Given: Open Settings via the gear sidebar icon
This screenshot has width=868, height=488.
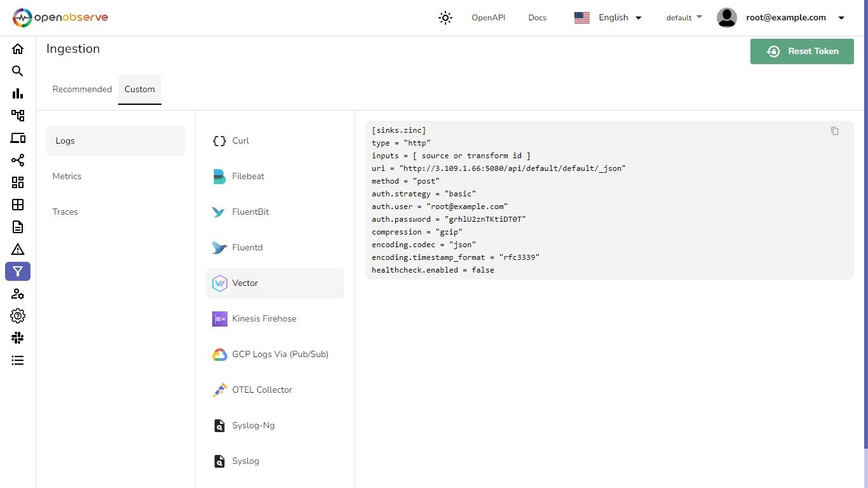Looking at the screenshot, I should (x=17, y=316).
